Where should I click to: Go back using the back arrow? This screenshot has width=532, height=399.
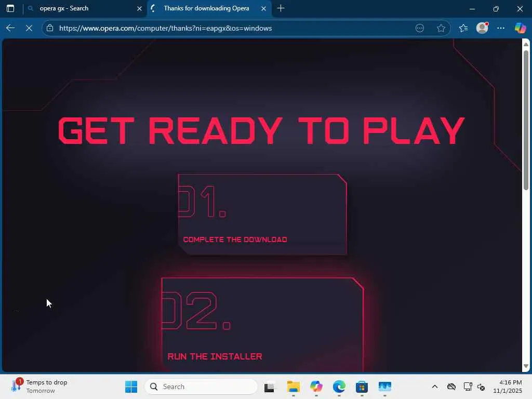tap(10, 28)
